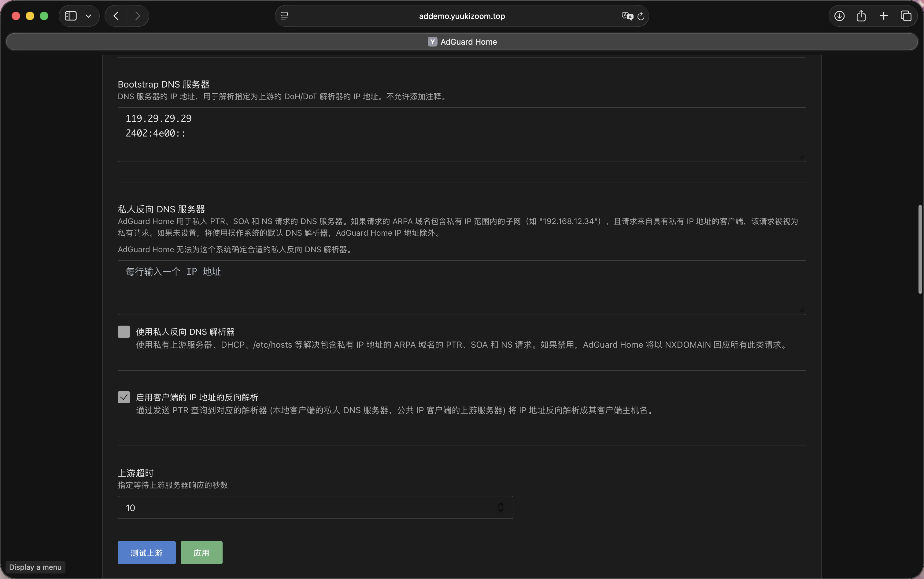Image resolution: width=924 pixels, height=579 pixels.
Task: Reload the page with refresh icon
Action: (641, 16)
